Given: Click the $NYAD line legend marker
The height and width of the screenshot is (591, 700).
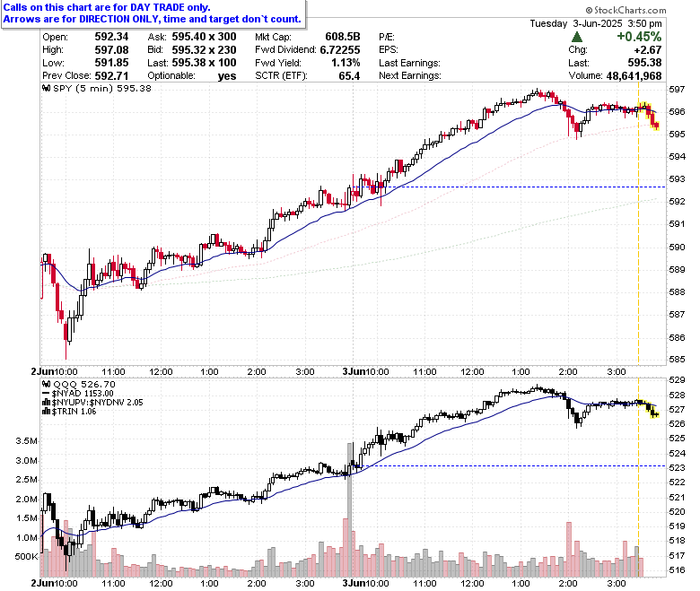Looking at the screenshot, I should 46,394.
